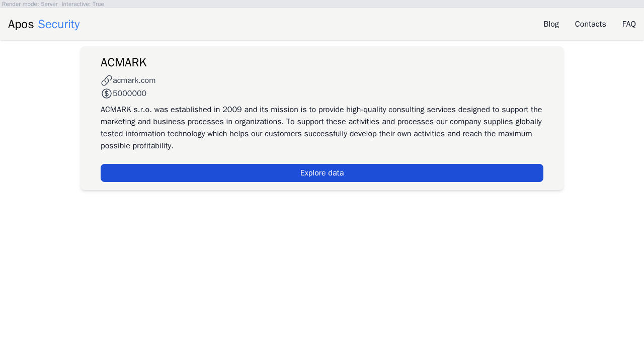
Task: Select the ACMARK company heading
Action: tap(123, 62)
